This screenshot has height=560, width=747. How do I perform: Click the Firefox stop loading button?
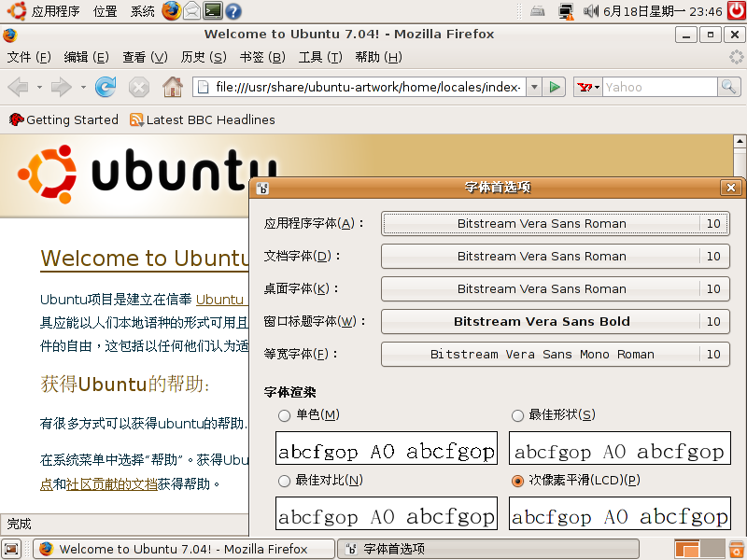pos(139,88)
